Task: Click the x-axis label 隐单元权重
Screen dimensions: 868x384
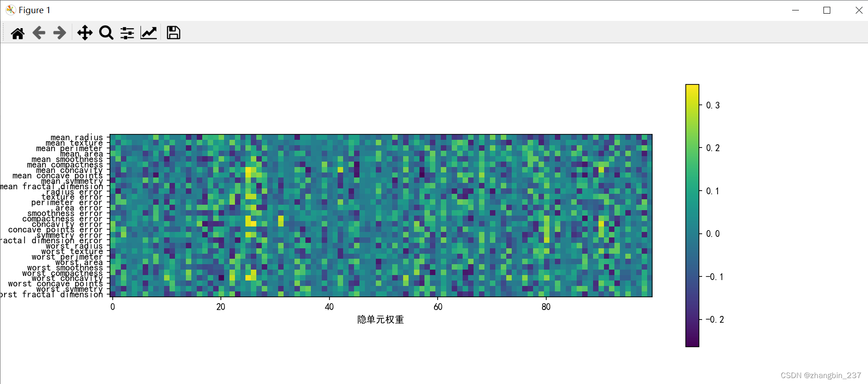Action: coord(381,320)
